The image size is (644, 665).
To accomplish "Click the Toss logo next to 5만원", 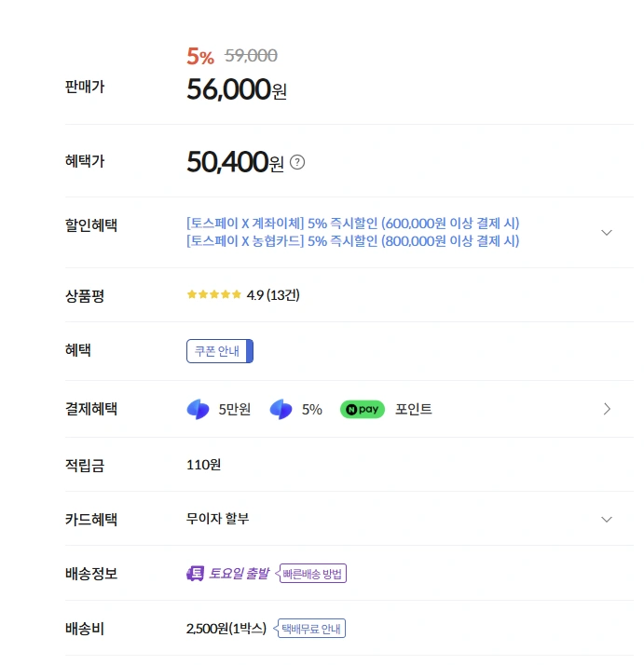I will pos(198,409).
